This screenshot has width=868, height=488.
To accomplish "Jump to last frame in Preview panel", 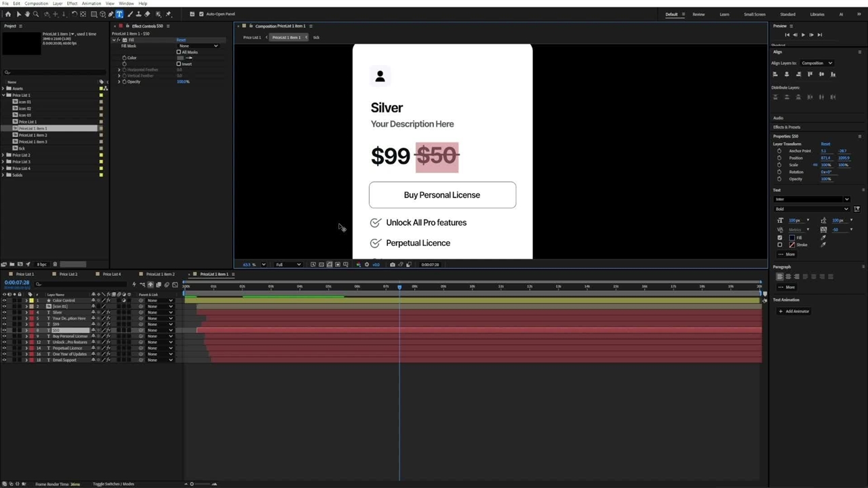I will tap(820, 35).
